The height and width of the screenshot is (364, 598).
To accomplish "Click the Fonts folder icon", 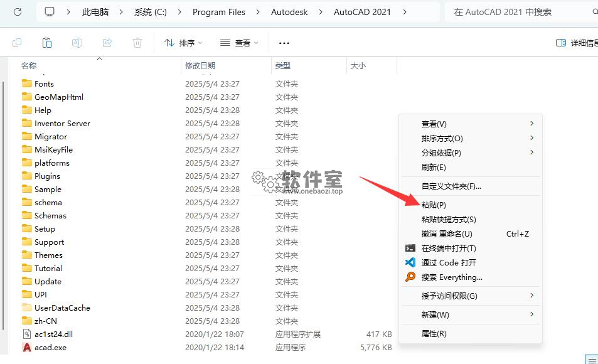I will tap(27, 83).
